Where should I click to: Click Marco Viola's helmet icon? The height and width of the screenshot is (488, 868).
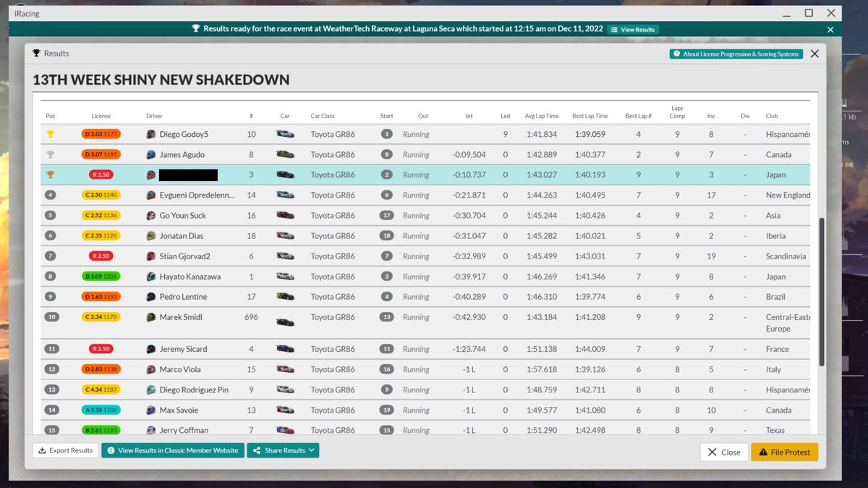[x=151, y=369]
